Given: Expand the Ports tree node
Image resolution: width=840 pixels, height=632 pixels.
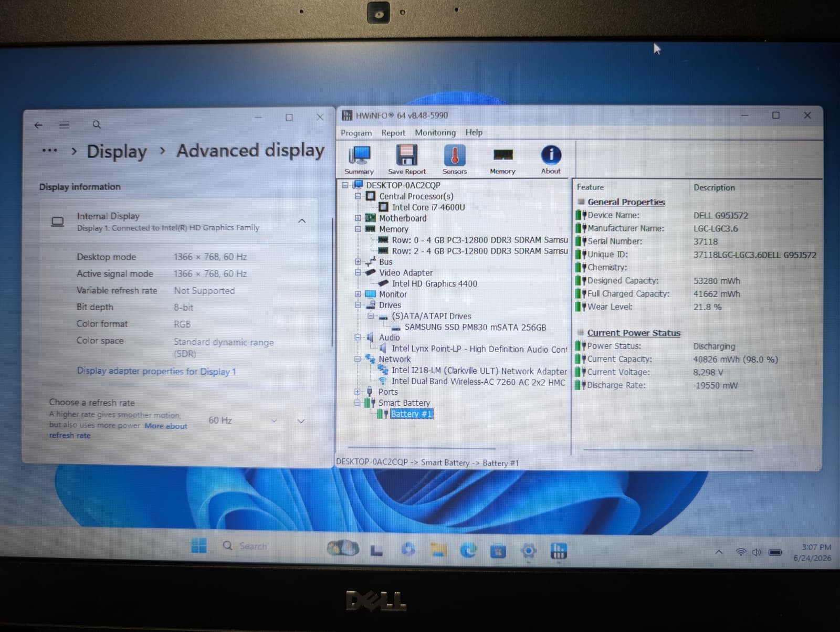Looking at the screenshot, I should click(x=358, y=392).
